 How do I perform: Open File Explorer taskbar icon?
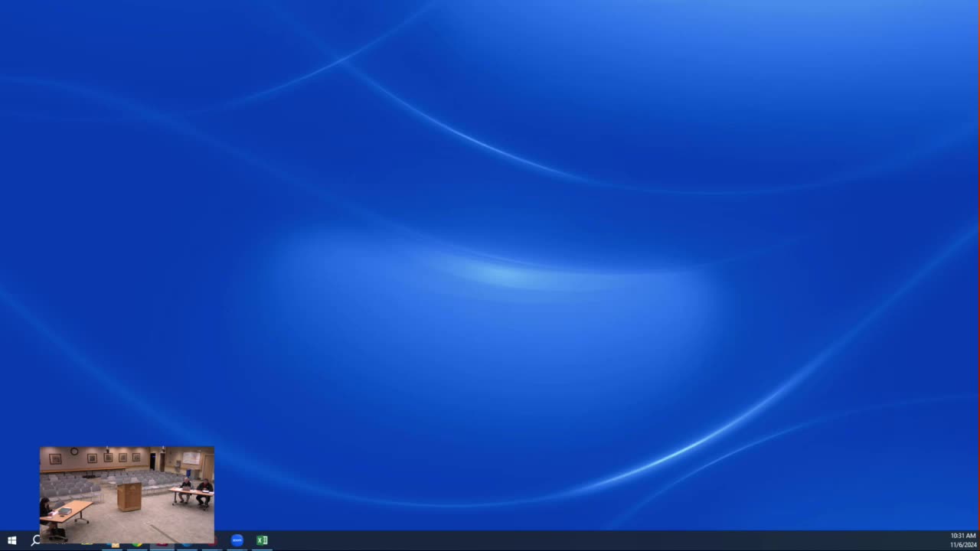[x=114, y=544]
